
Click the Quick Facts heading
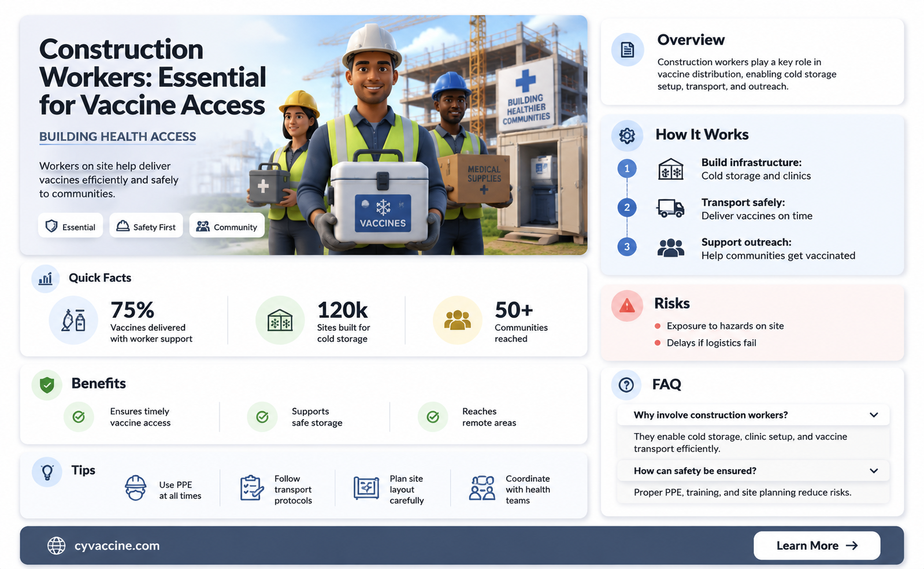point(100,278)
